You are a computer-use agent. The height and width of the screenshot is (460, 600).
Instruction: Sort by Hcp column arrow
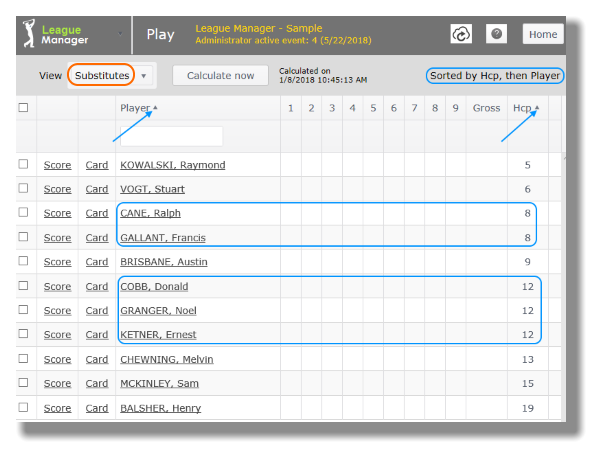(x=537, y=108)
